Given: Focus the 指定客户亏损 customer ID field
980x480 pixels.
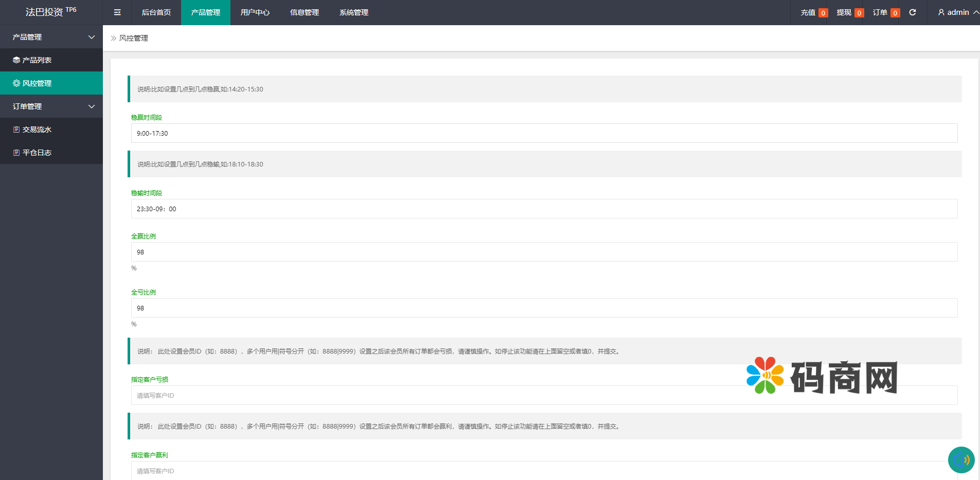Looking at the screenshot, I should [x=544, y=395].
